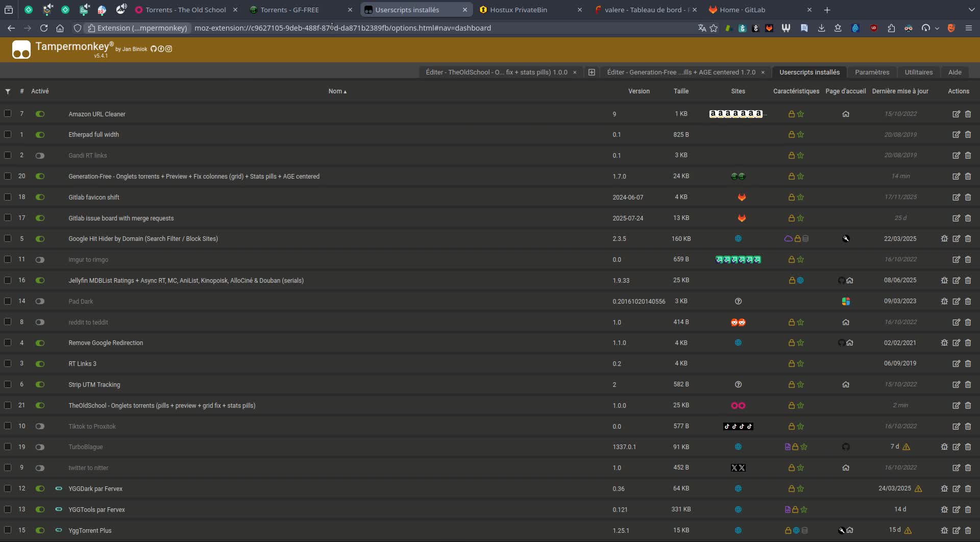Disable the Gitlab favicon shift toggle
This screenshot has height=542, width=980.
(40, 197)
